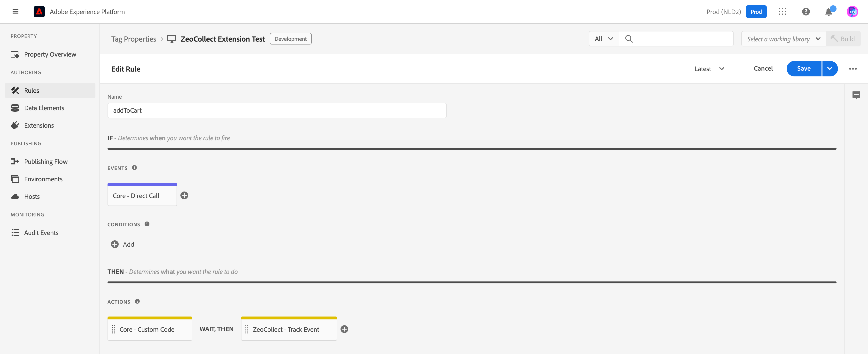
Task: Go to Data Elements in sidebar
Action: (x=44, y=108)
